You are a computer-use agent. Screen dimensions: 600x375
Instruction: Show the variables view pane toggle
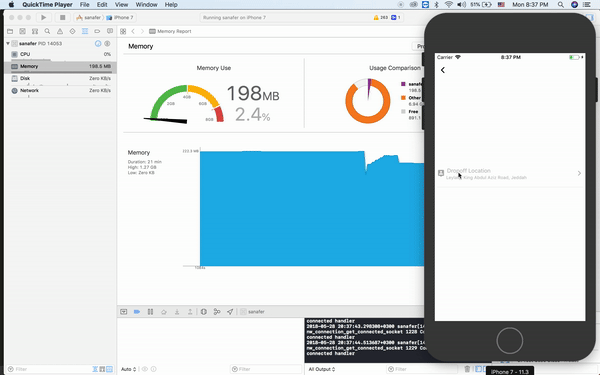(479, 369)
